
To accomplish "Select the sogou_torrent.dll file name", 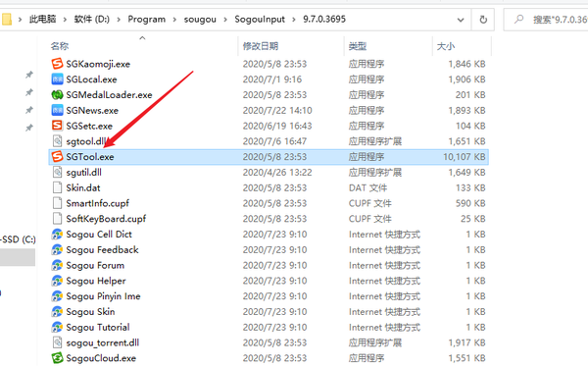I will click(x=103, y=342).
